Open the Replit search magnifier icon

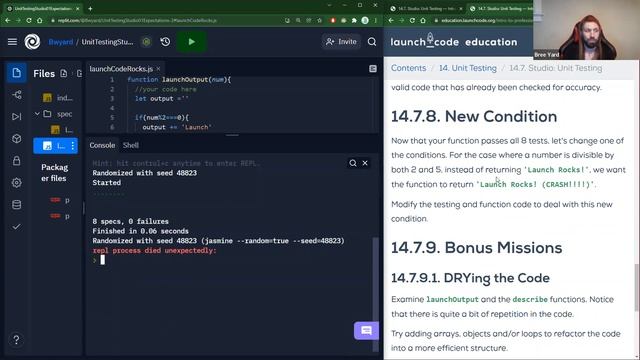pos(372,42)
